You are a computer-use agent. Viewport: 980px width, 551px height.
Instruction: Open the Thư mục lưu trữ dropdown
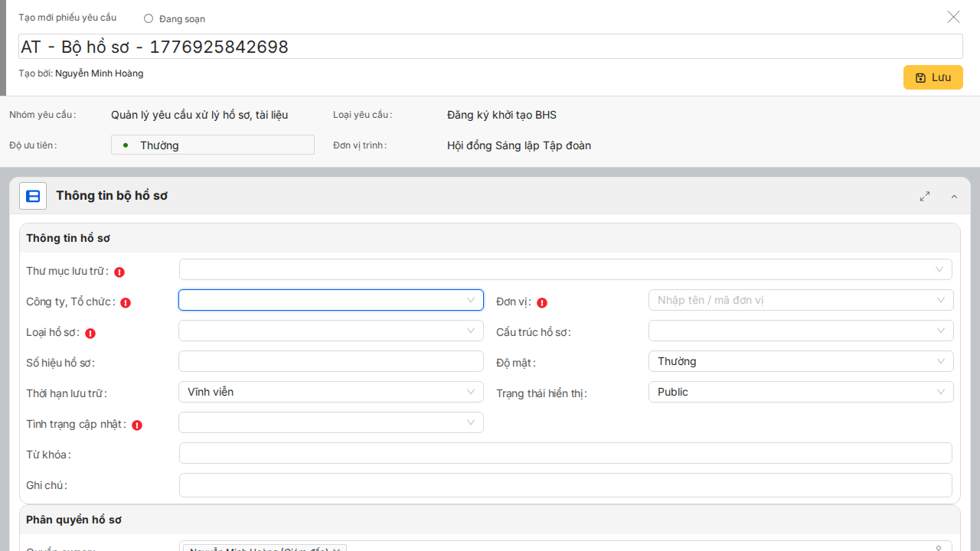[x=565, y=269]
